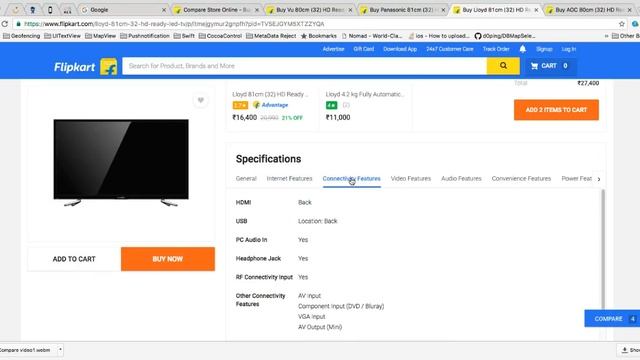Click the browser address bar URL
The image size is (640, 360).
coord(174,24)
